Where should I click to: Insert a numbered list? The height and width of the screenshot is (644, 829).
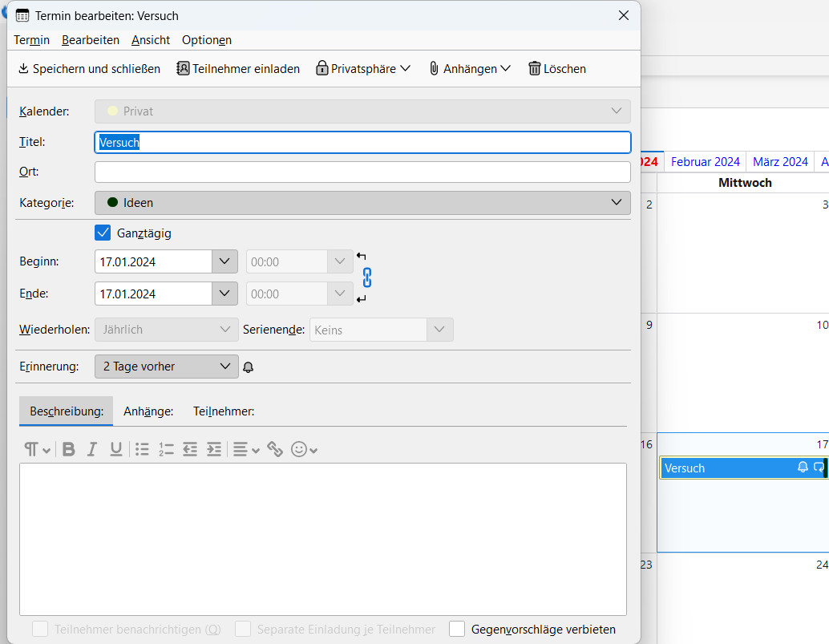point(166,449)
